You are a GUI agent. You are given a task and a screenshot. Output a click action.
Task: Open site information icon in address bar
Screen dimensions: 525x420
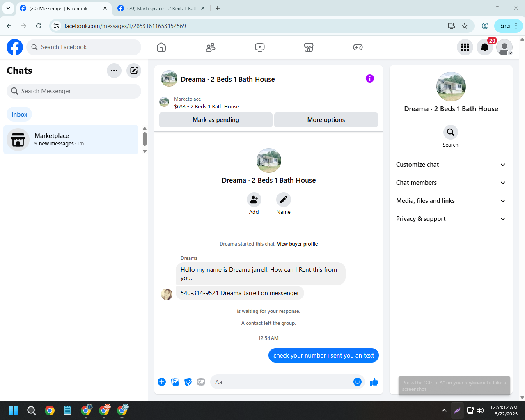[57, 26]
